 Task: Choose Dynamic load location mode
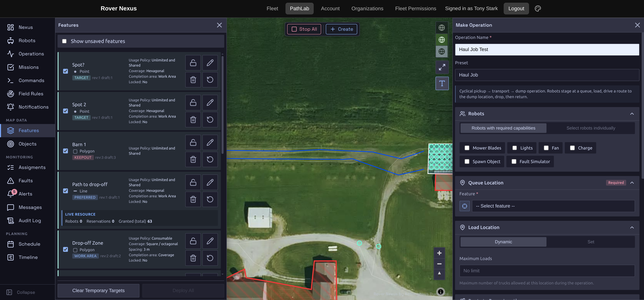coord(503,242)
